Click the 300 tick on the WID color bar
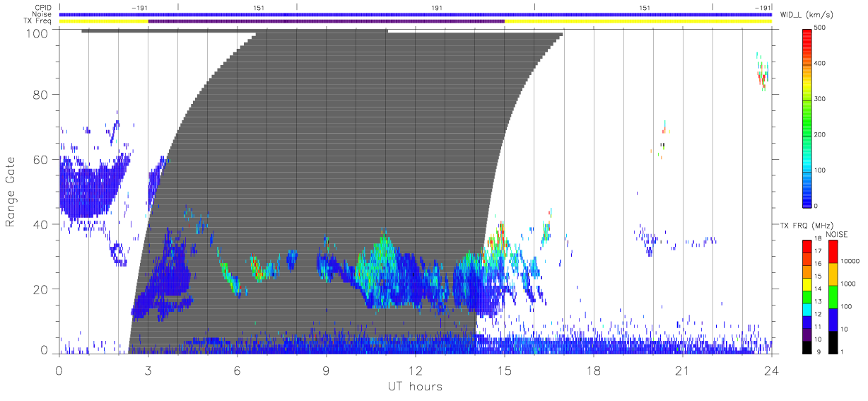Image resolution: width=868 pixels, height=401 pixels. 820,99
